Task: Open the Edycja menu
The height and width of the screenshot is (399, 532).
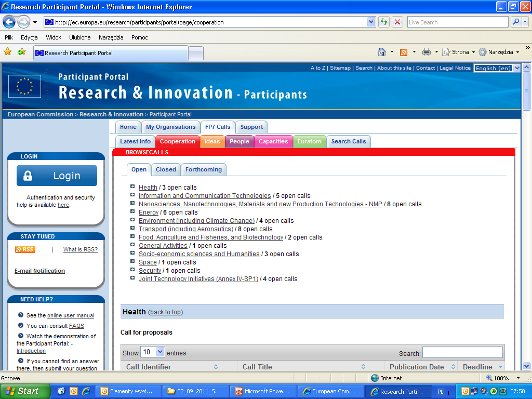Action: coord(29,37)
